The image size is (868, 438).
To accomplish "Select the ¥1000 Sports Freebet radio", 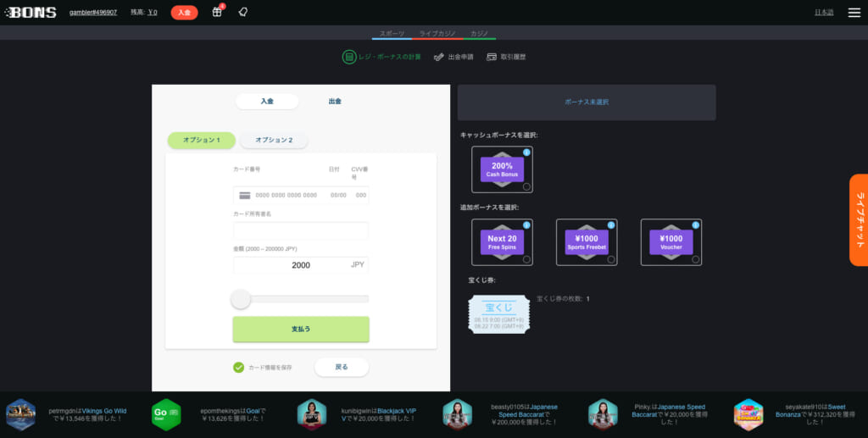I will tap(611, 259).
